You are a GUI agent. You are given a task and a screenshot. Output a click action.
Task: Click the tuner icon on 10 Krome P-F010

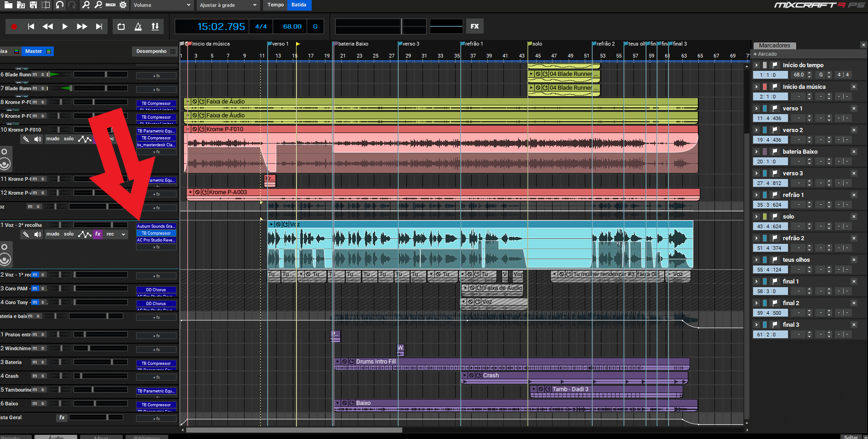point(26,139)
